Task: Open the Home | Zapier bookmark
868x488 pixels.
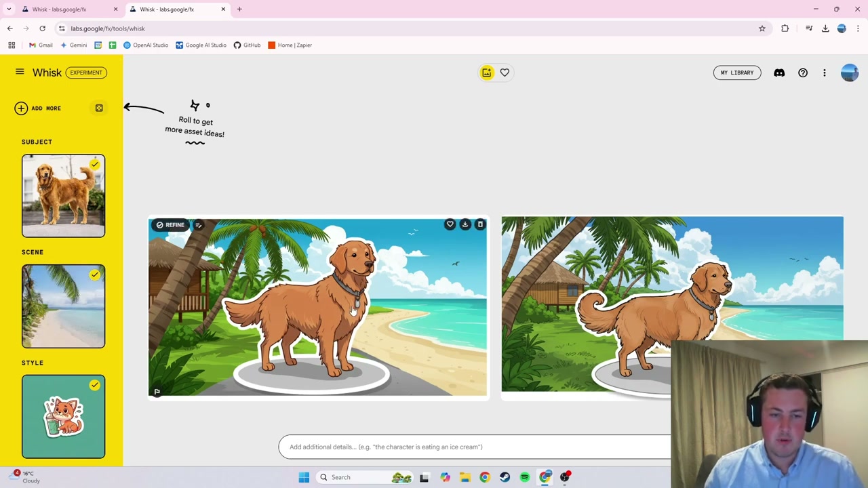Action: point(290,45)
